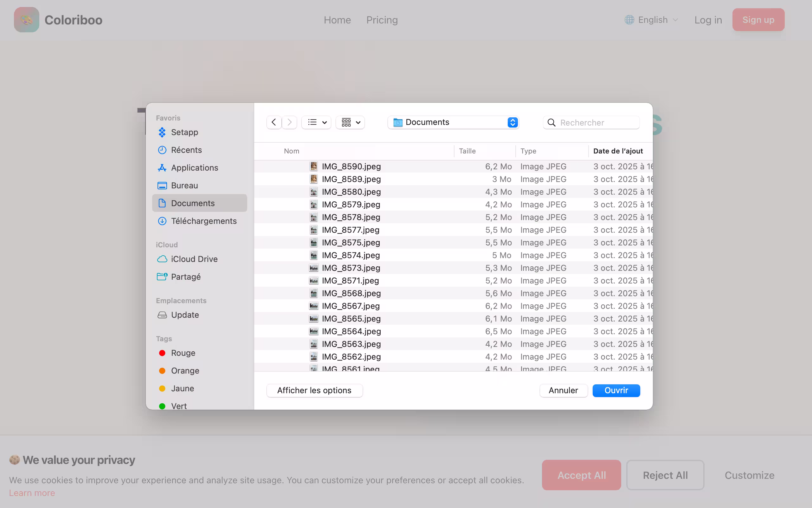Open Téléchargements in sidebar
This screenshot has width=812, height=508.
pos(203,221)
